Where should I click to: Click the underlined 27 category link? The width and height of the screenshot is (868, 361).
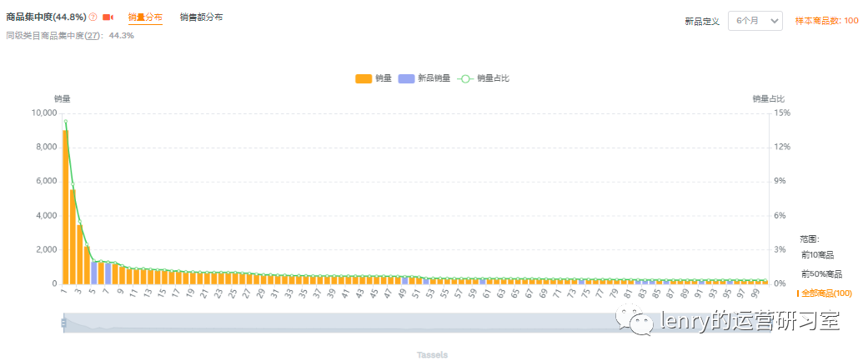click(93, 36)
